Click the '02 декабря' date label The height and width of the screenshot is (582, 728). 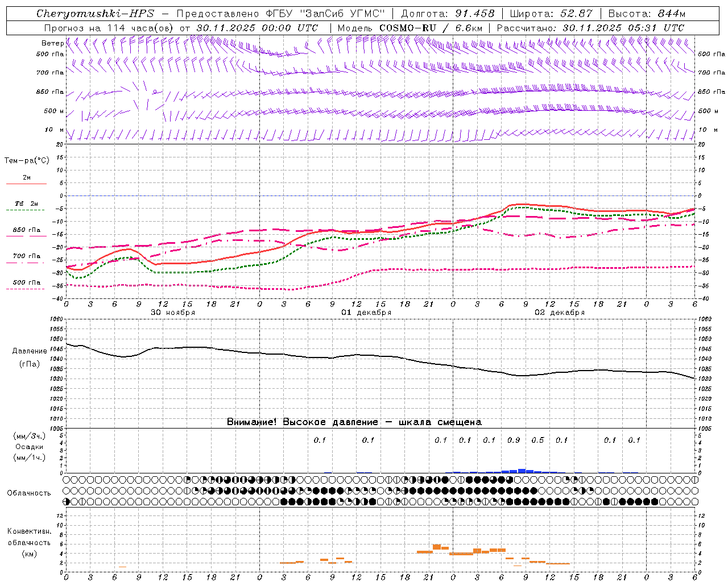coord(560,313)
